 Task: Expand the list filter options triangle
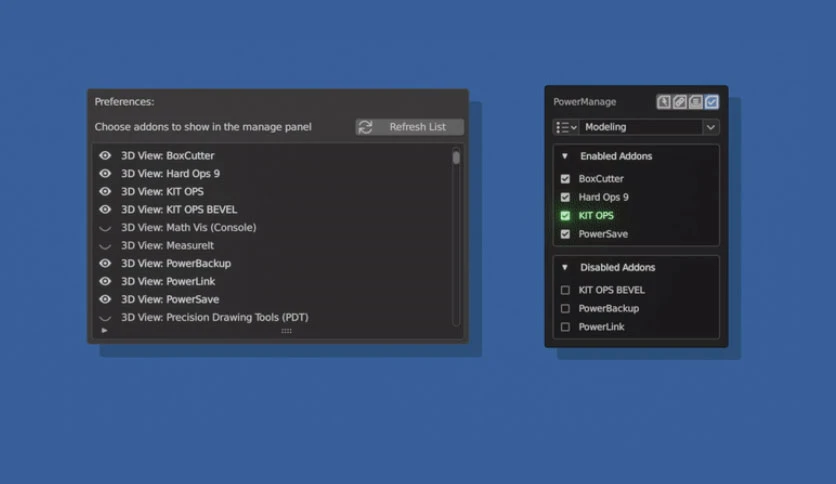104,330
